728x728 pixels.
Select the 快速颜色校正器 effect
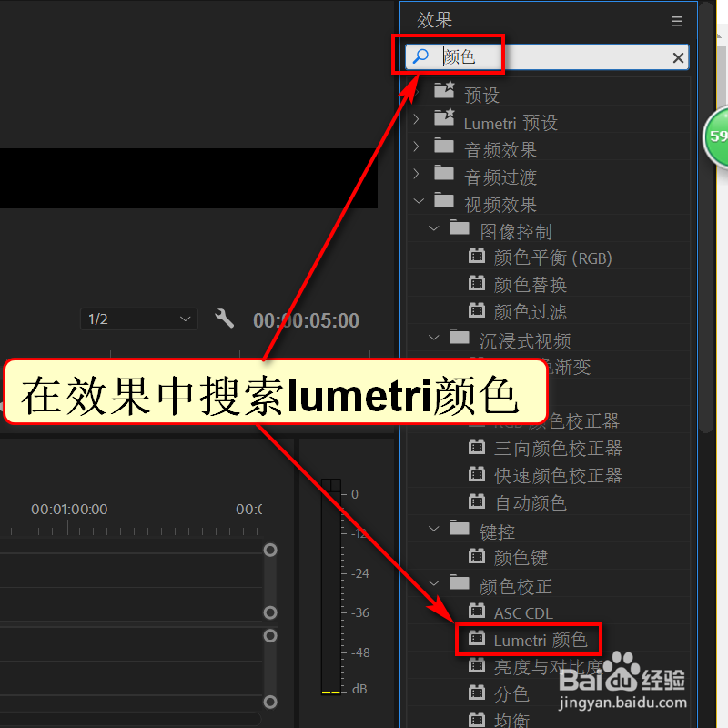tap(558, 476)
